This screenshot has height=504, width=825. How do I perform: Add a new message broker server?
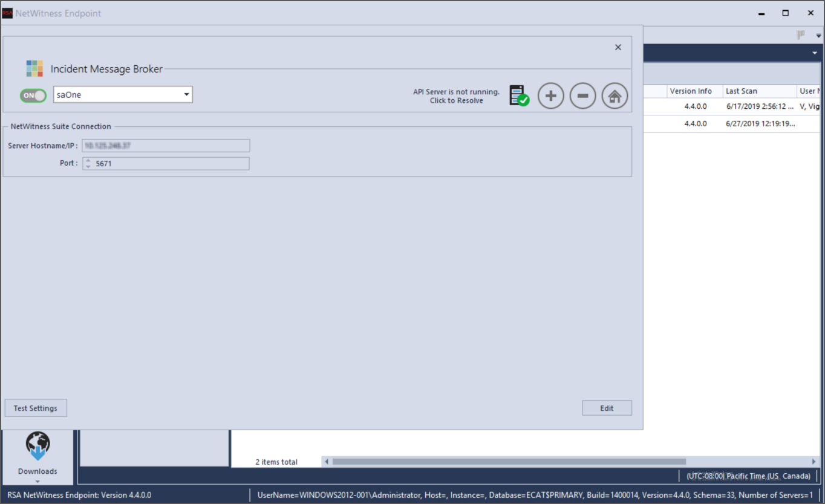[x=550, y=95]
